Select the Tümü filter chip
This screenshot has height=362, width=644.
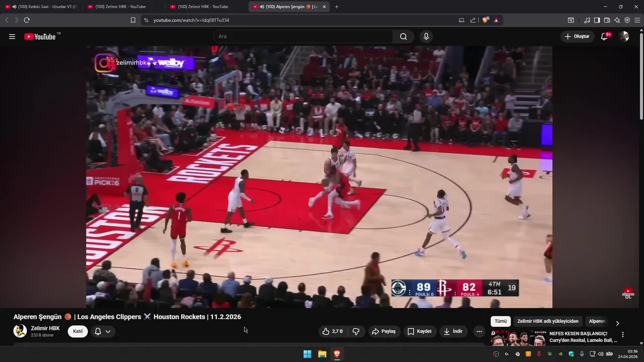pyautogui.click(x=501, y=321)
